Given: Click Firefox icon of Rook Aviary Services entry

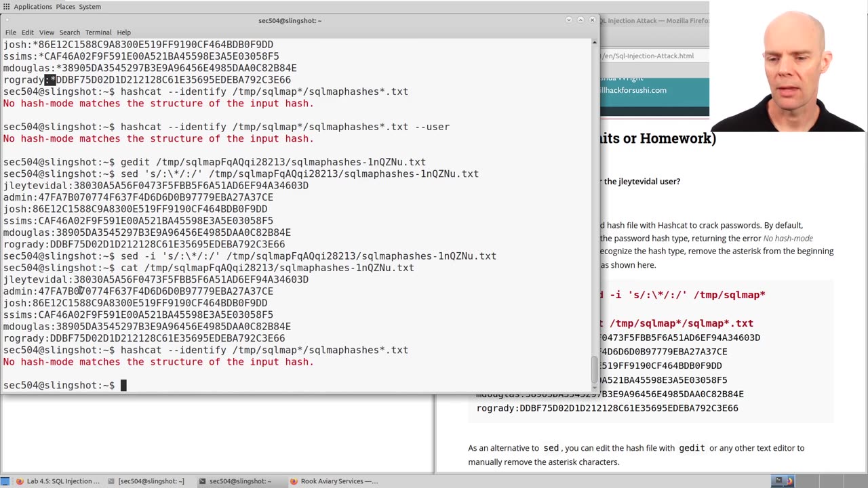Looking at the screenshot, I should tap(294, 481).
